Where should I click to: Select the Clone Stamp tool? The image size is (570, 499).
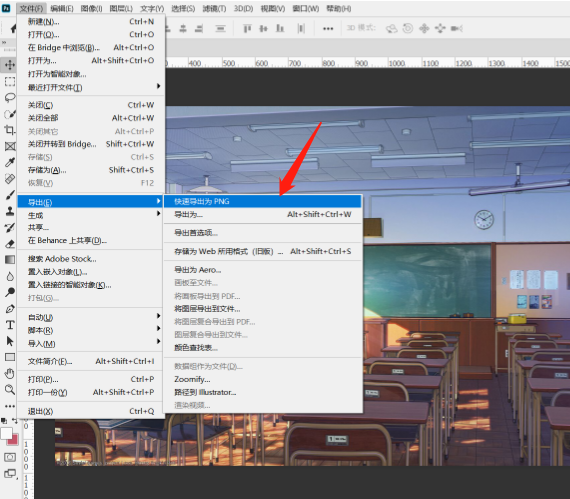(x=9, y=211)
